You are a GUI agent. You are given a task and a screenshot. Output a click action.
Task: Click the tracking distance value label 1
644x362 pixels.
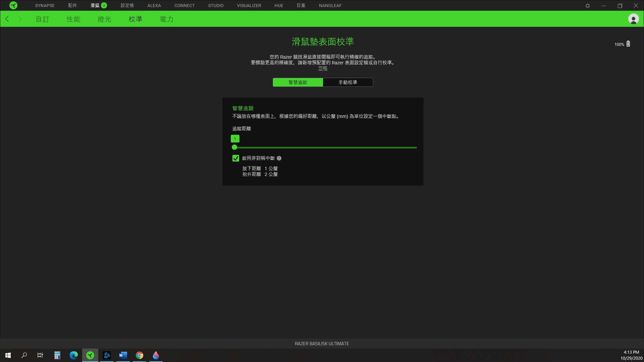(235, 139)
